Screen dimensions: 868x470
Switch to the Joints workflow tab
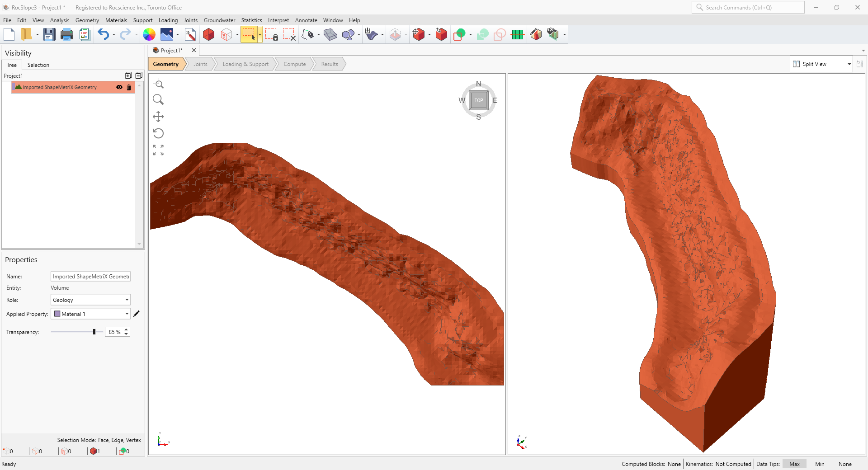coord(200,64)
